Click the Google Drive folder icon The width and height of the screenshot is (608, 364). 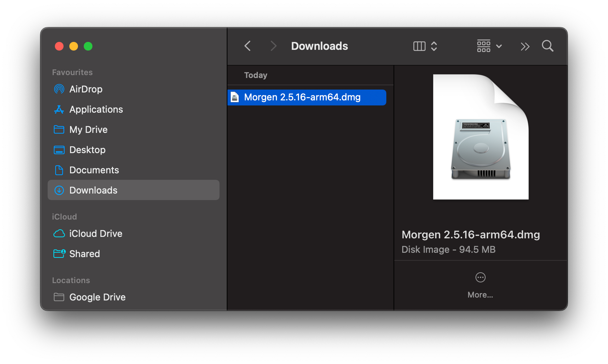click(x=59, y=297)
